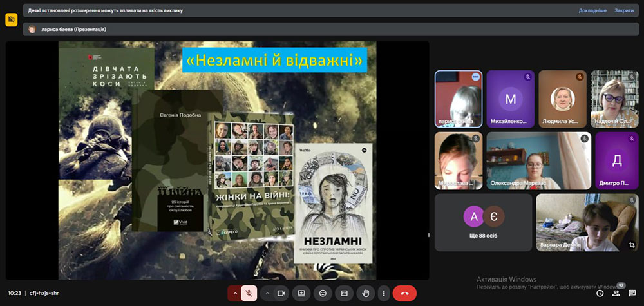This screenshot has width=644, height=306.
Task: Click the Дівчата зрізають коси book cover
Action: pos(106,113)
